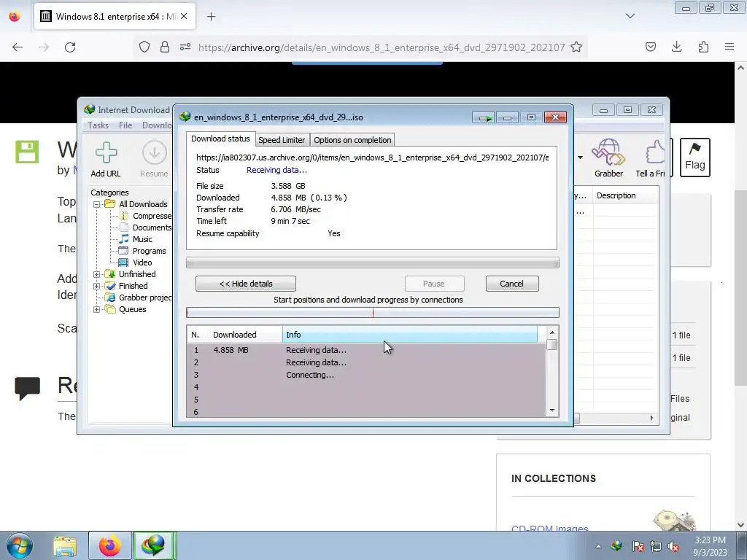Screen dimensions: 747x560
Task: Click the Internet Download Manager taskbar button
Action: [x=155, y=546]
